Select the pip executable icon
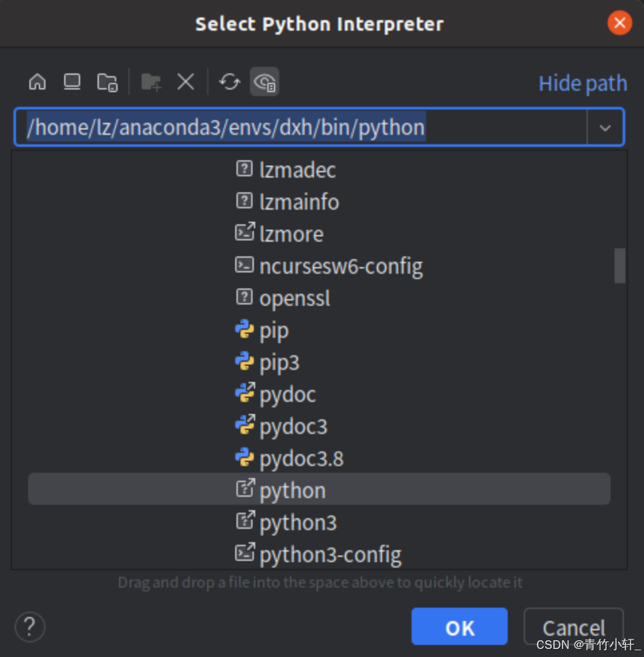Image resolution: width=644 pixels, height=657 pixels. click(x=245, y=328)
